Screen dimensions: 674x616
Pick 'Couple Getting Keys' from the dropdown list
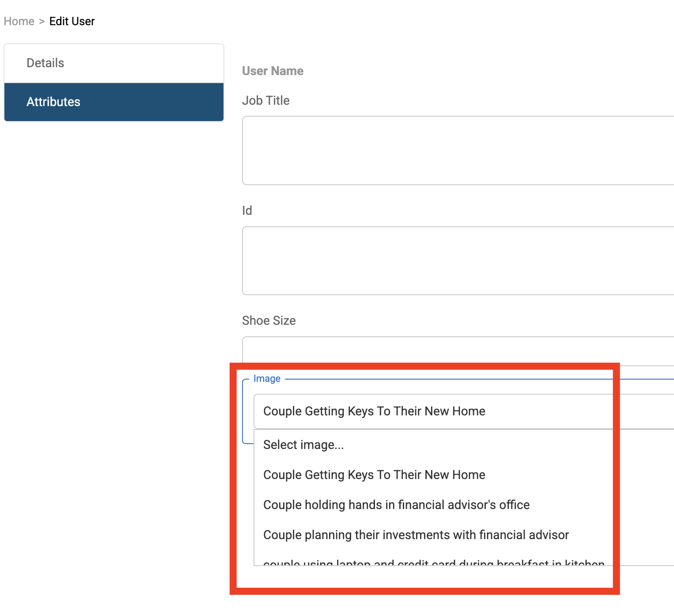click(374, 475)
